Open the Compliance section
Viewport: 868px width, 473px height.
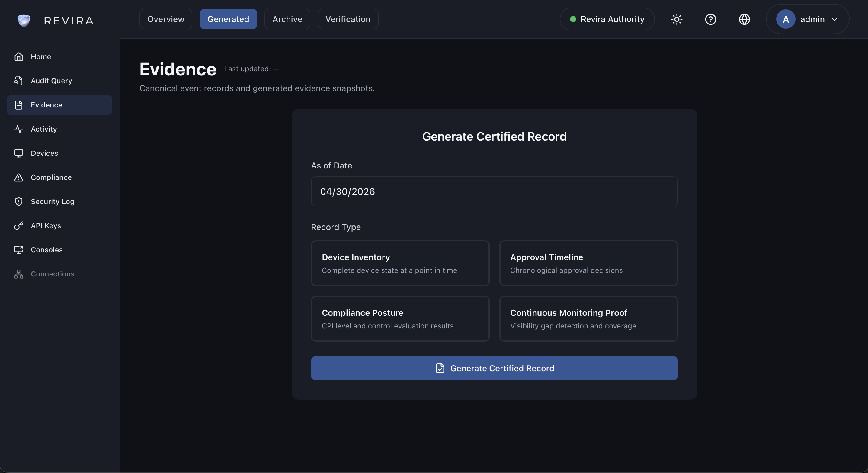click(59, 177)
